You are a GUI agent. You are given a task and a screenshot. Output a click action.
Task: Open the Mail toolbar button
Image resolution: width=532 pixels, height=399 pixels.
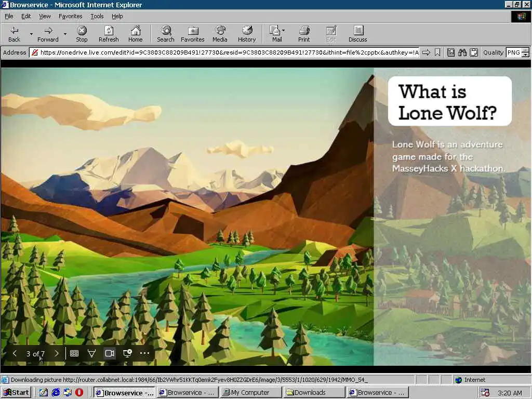pos(275,34)
